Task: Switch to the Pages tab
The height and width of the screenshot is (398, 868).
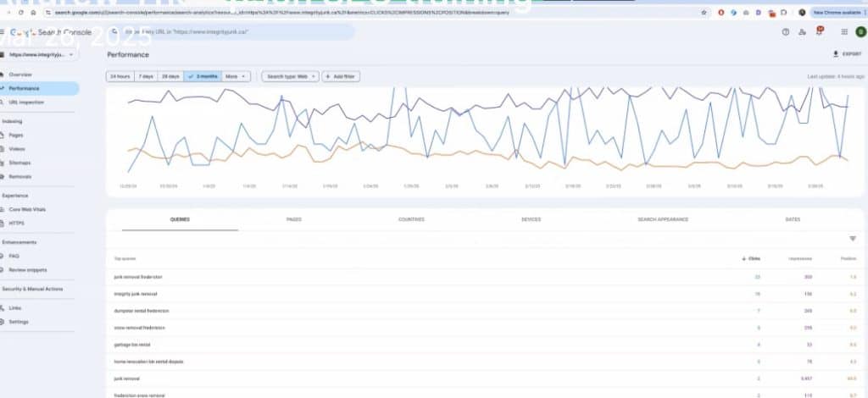Action: 294,219
